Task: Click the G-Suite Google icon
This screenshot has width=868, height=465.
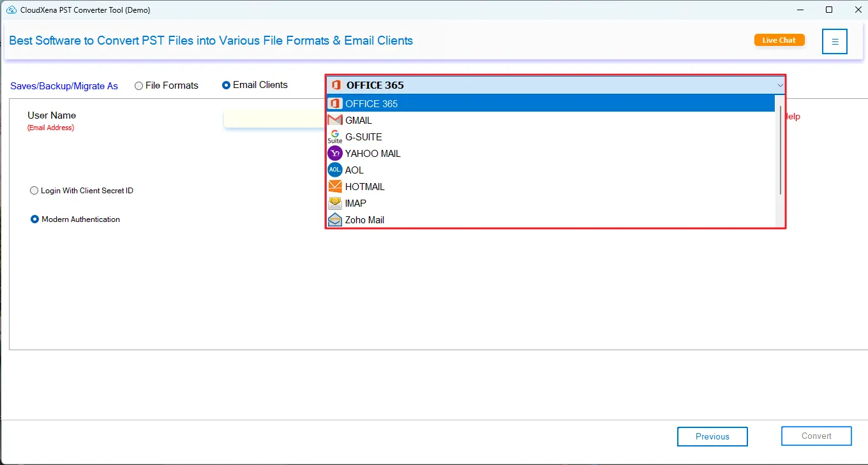Action: coord(335,137)
